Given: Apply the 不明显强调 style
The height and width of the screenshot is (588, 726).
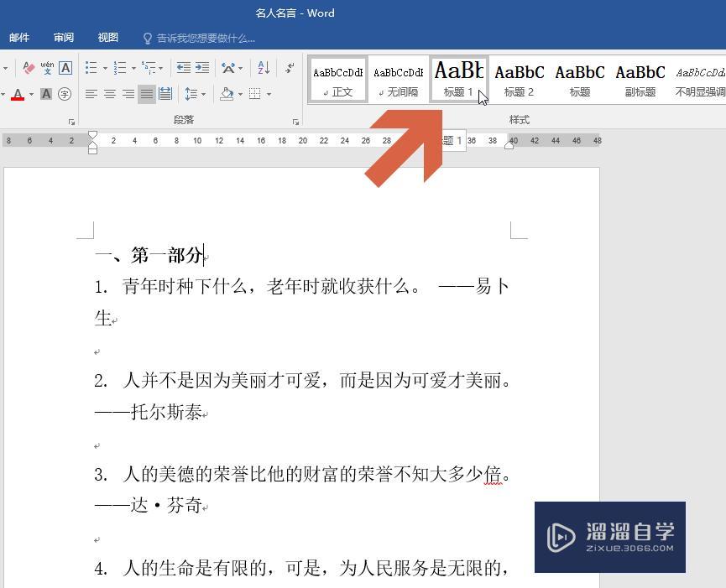Looking at the screenshot, I should (x=700, y=80).
